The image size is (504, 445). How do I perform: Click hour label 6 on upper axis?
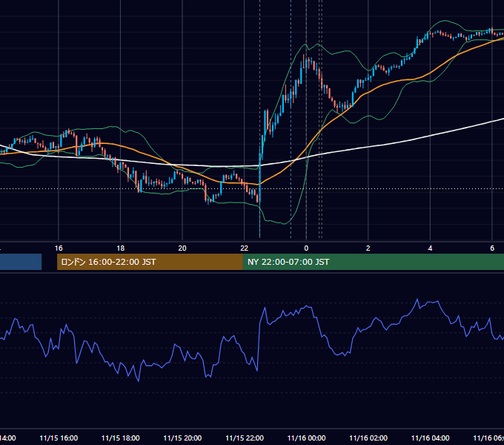click(x=492, y=248)
